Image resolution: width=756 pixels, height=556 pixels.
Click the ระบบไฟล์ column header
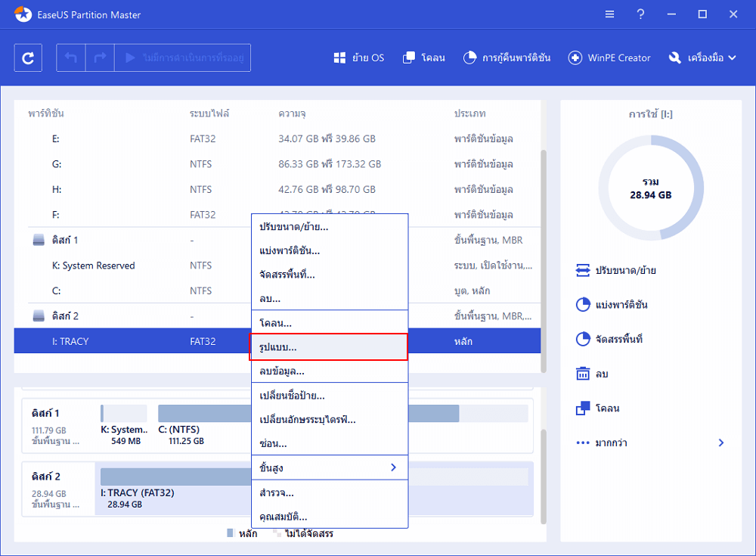click(x=209, y=113)
